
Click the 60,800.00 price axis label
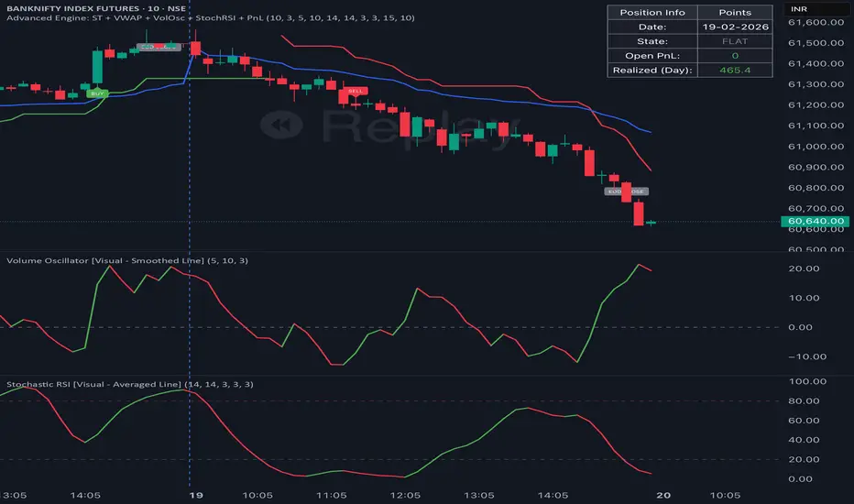coord(816,188)
